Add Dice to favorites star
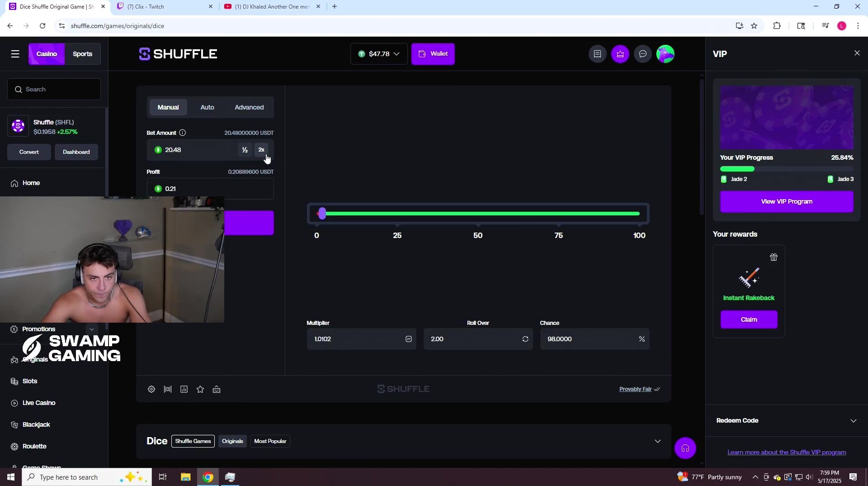 200,389
